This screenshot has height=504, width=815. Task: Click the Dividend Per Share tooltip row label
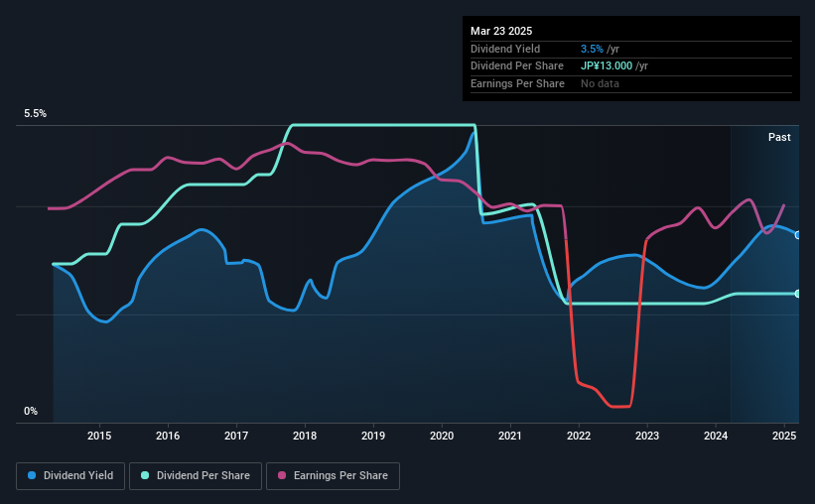pos(517,66)
